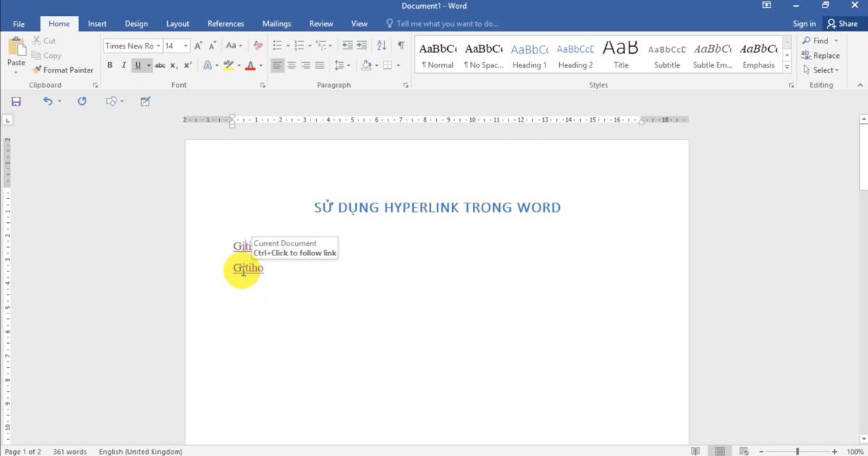Apply center text alignment
The width and height of the screenshot is (868, 456).
pyautogui.click(x=292, y=65)
